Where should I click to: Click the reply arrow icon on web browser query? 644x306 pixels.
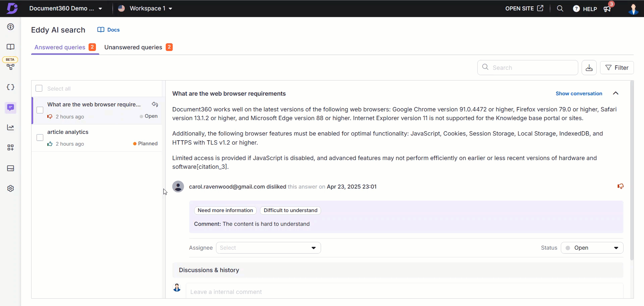(155, 104)
